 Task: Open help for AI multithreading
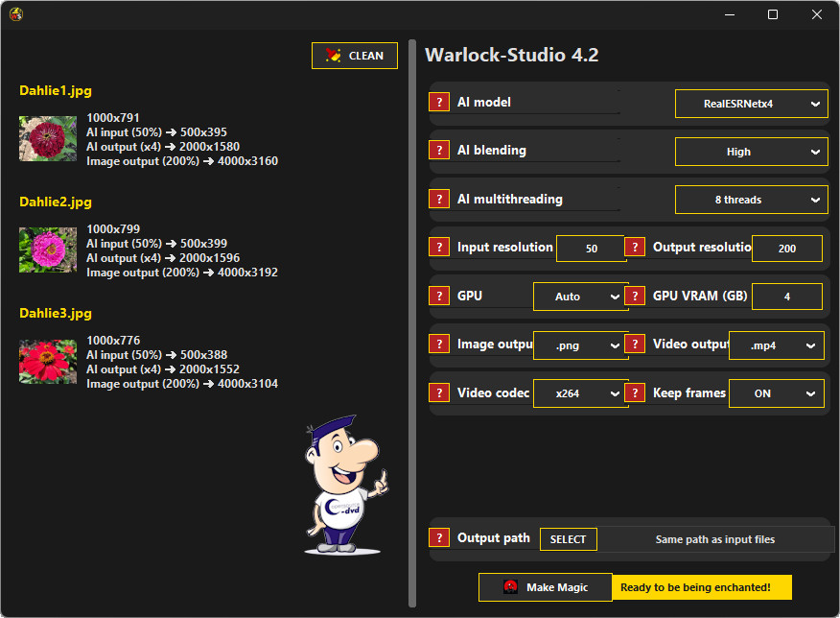(x=439, y=200)
